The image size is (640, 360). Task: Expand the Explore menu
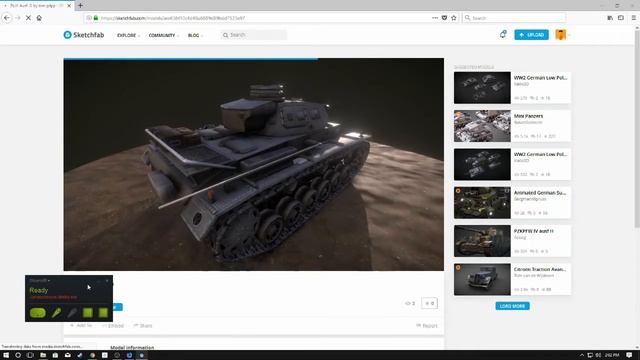128,36
